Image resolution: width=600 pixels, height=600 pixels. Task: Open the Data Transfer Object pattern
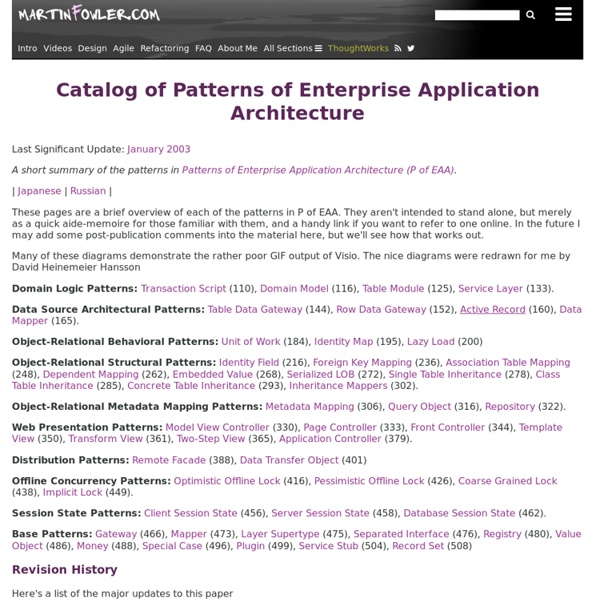289,460
